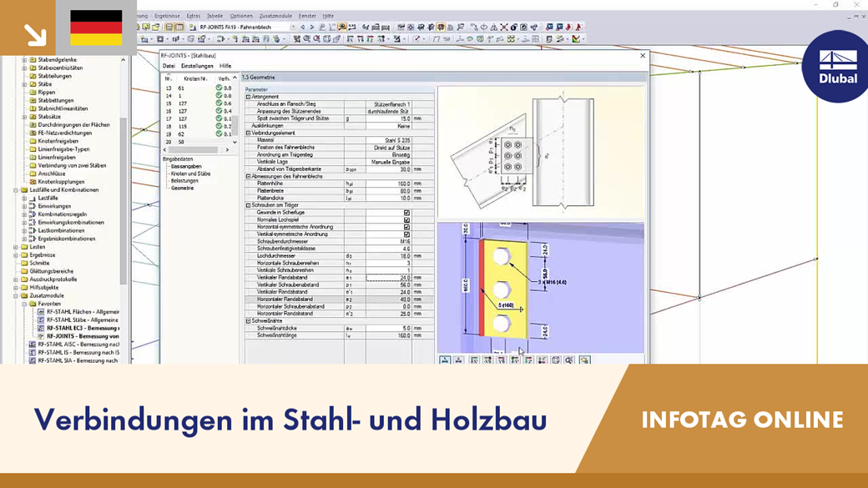Select Knoten und Stäbe input section
The width and height of the screenshot is (868, 488).
190,174
